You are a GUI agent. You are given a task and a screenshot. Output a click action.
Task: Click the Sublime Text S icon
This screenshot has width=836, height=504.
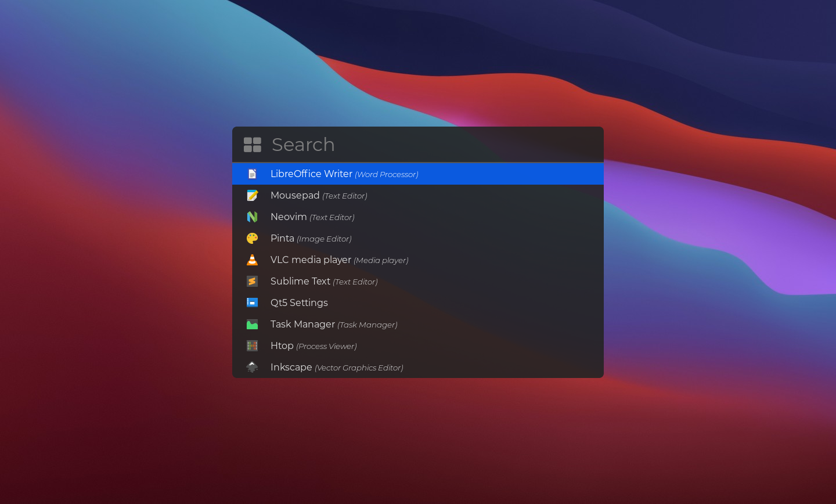coord(252,281)
